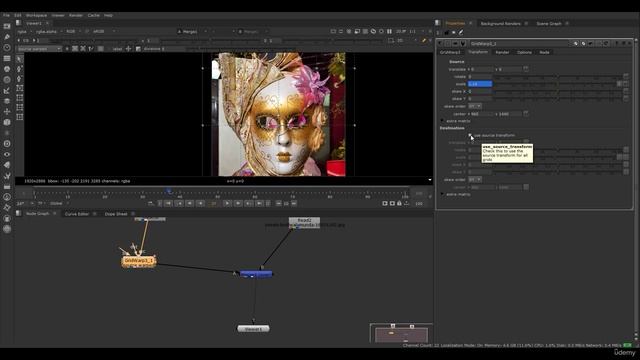This screenshot has width=640, height=360.
Task: Switch to the Dope Sheet tab
Action: [116, 213]
